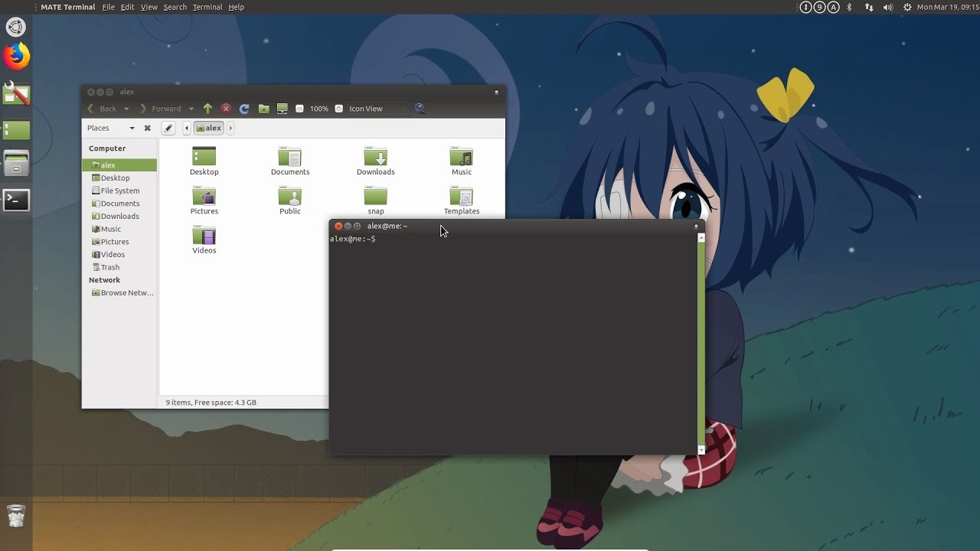Image resolution: width=980 pixels, height=551 pixels.
Task: Zoom out in the file manager
Action: [x=299, y=109]
